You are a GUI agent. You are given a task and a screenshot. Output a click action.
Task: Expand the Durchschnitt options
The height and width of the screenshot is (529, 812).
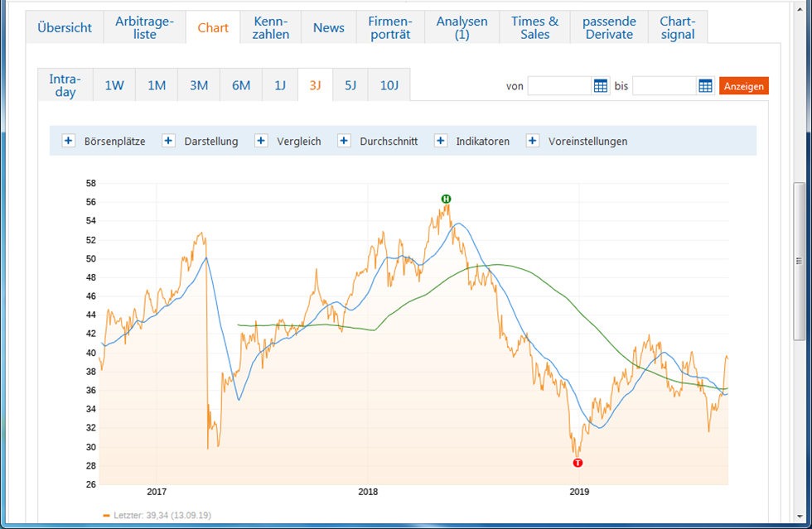344,142
